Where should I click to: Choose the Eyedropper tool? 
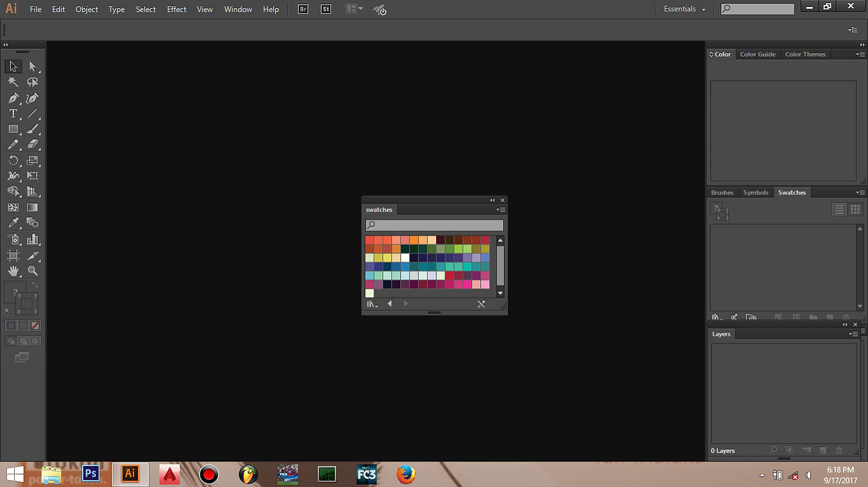coord(13,223)
